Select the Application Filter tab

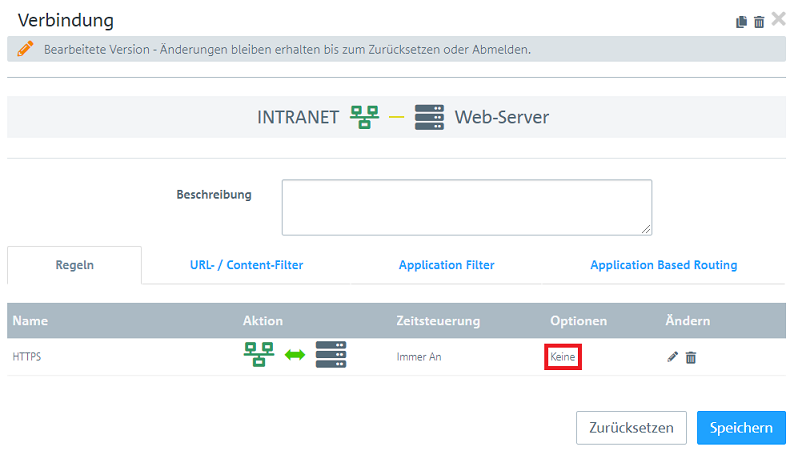pos(446,265)
